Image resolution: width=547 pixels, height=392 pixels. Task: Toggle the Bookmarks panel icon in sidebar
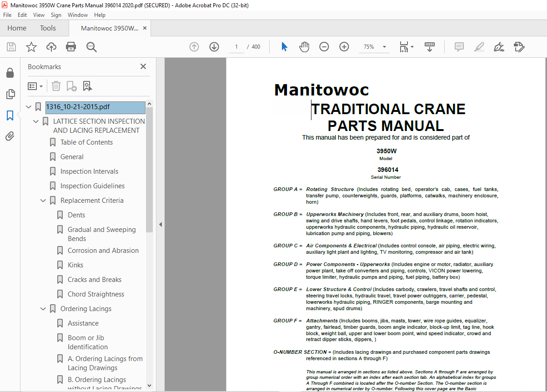[10, 116]
